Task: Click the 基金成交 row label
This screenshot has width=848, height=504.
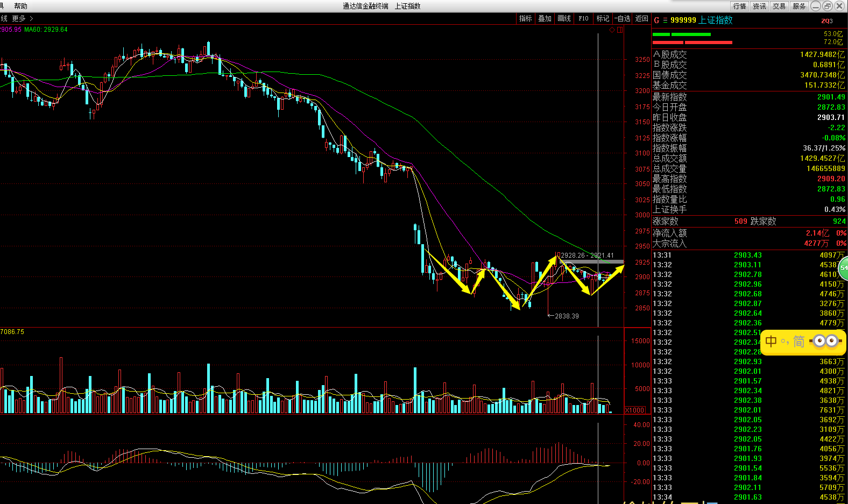Action: pos(669,85)
